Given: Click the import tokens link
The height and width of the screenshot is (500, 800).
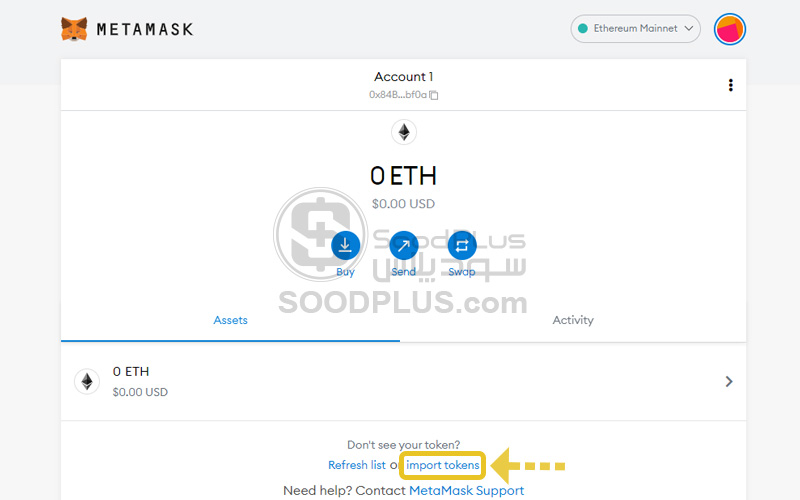Looking at the screenshot, I should [442, 465].
